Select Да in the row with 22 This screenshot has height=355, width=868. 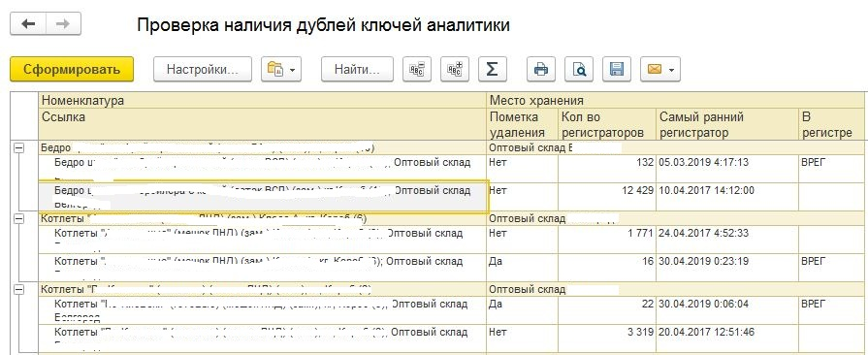[522, 310]
